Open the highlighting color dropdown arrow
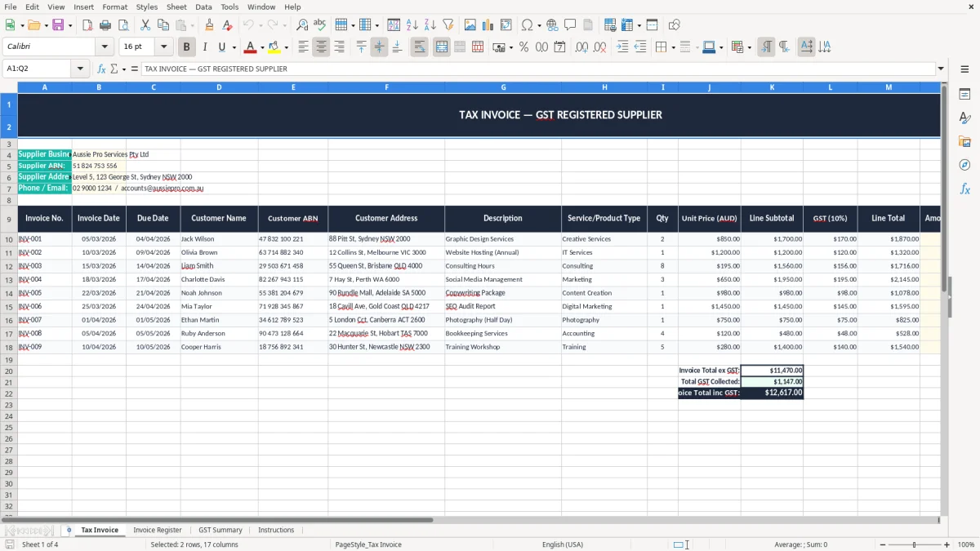 coord(286,47)
